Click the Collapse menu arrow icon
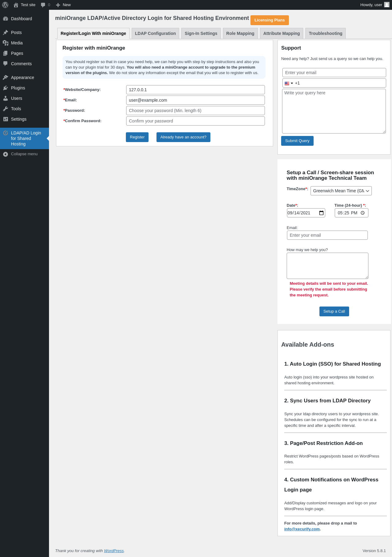This screenshot has height=557, width=392. click(x=6, y=154)
